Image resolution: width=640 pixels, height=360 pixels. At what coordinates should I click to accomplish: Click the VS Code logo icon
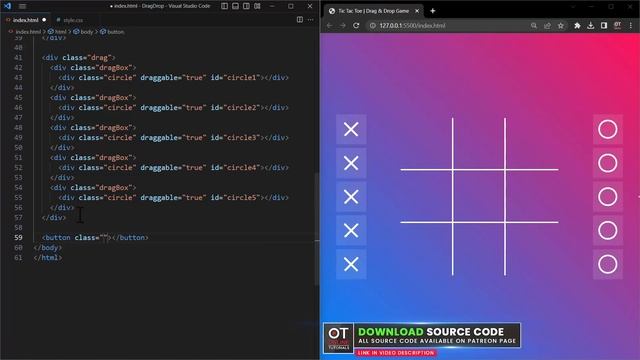click(x=7, y=6)
